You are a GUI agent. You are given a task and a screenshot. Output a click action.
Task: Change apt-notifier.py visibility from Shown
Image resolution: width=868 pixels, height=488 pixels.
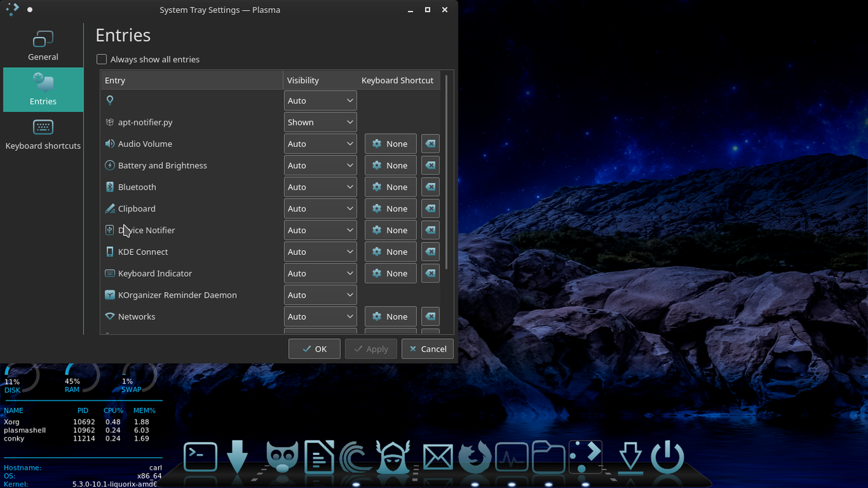pyautogui.click(x=320, y=122)
